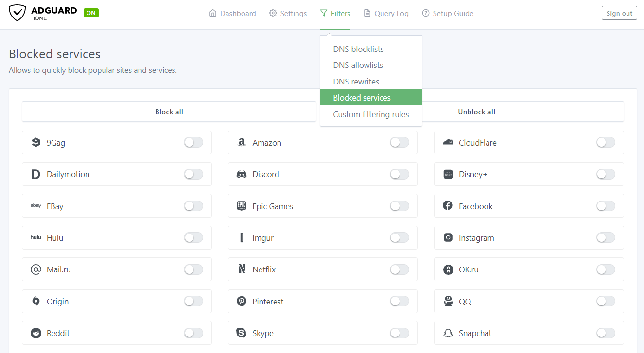Click the Netflix service icon
The width and height of the screenshot is (644, 353).
click(242, 269)
